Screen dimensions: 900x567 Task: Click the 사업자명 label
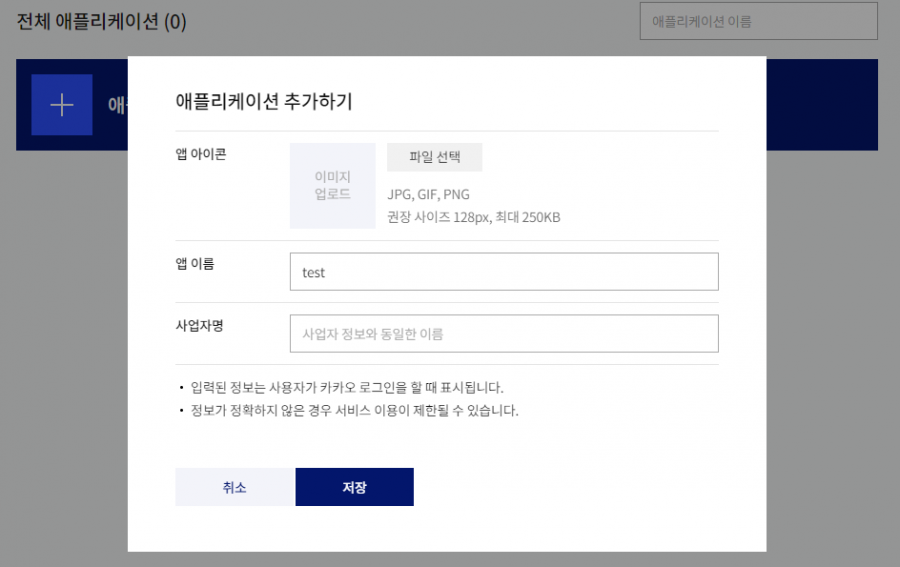pyautogui.click(x=199, y=325)
